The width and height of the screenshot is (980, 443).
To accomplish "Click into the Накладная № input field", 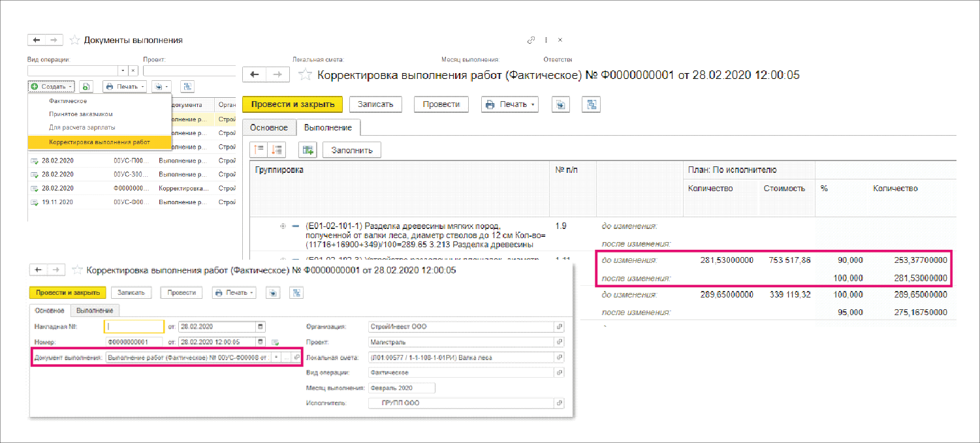I will click(x=134, y=326).
